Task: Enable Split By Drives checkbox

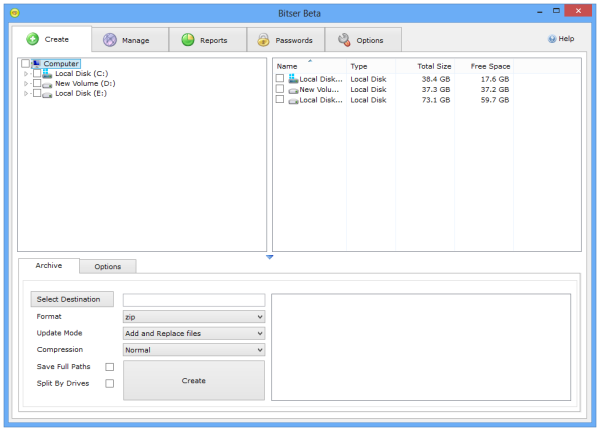Action: (x=109, y=383)
